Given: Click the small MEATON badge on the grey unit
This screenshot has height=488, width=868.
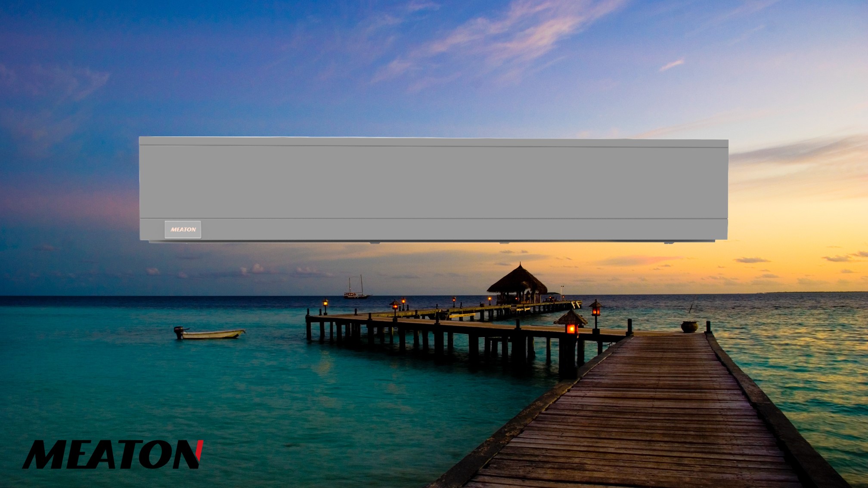Looking at the screenshot, I should [183, 229].
